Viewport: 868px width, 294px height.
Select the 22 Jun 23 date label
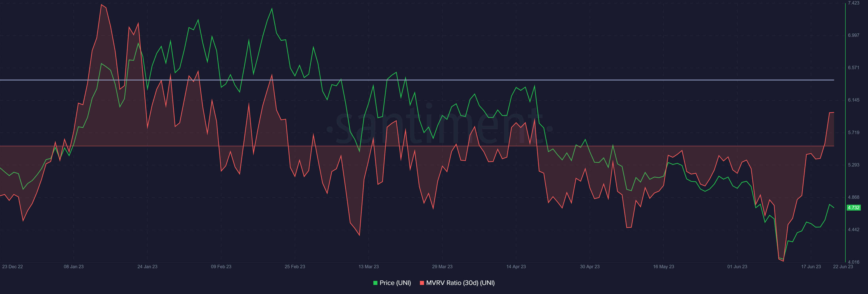pyautogui.click(x=843, y=267)
